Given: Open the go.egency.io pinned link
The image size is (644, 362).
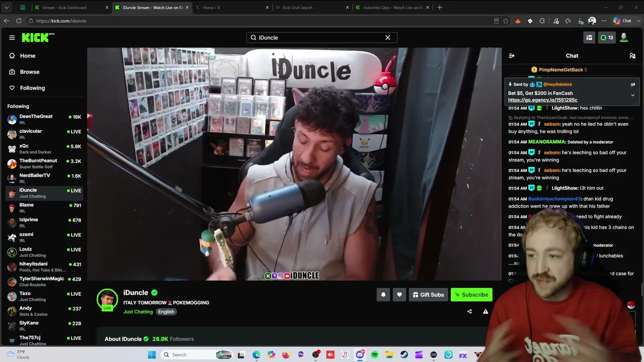Looking at the screenshot, I should pyautogui.click(x=542, y=100).
